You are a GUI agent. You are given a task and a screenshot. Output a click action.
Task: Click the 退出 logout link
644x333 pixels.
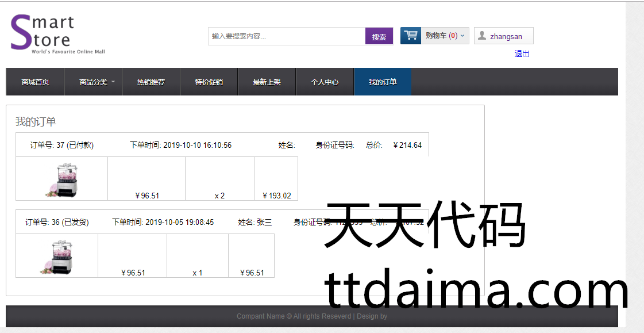[x=522, y=53]
